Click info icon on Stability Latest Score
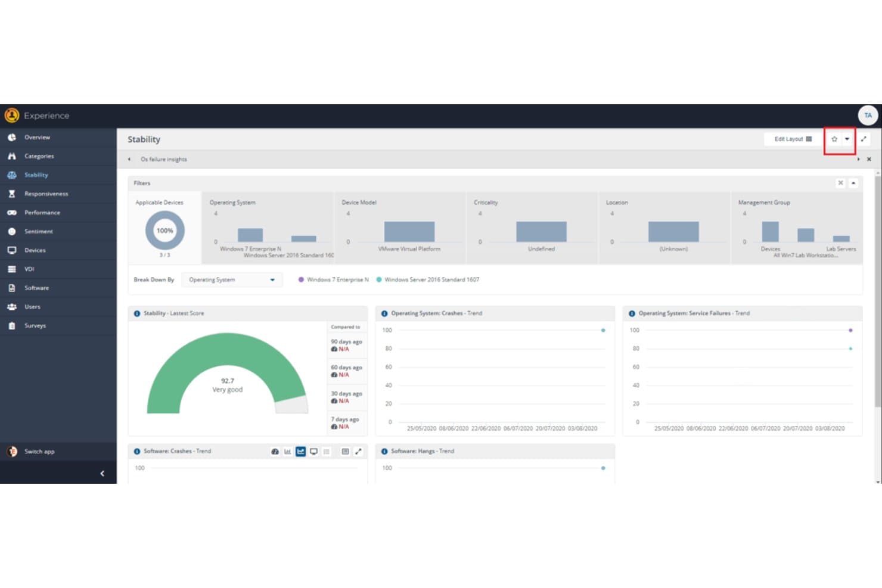 (x=137, y=313)
